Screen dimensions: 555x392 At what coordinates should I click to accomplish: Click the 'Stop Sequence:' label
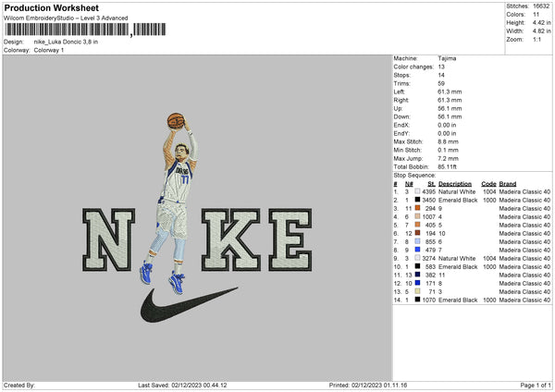(x=414, y=176)
